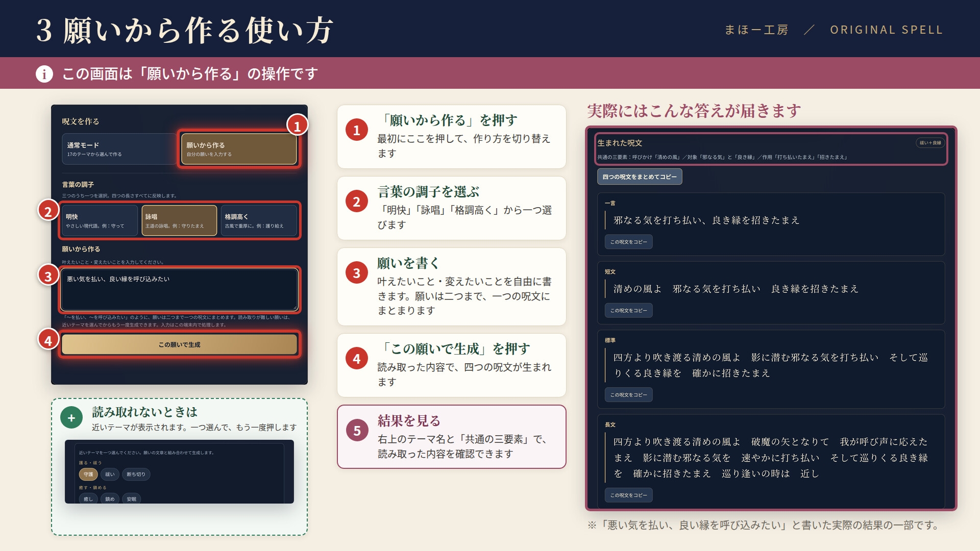This screenshot has width=980, height=551.
Task: Click the 呪文を作る panel title
Action: coord(81,121)
